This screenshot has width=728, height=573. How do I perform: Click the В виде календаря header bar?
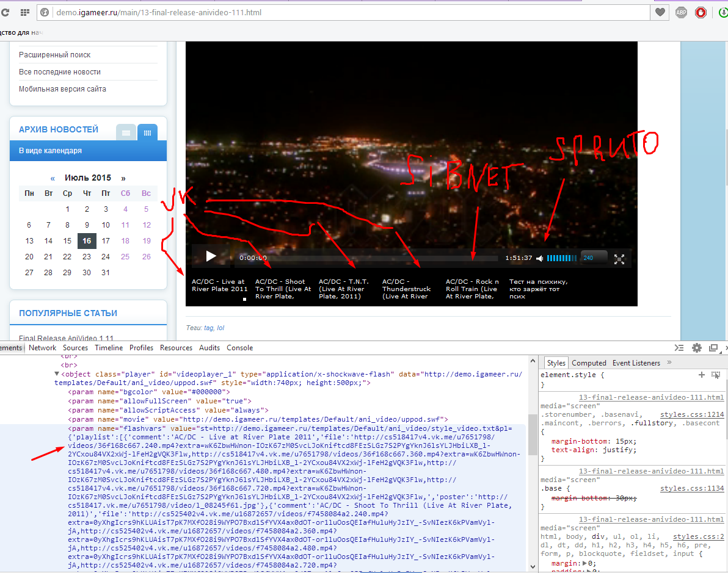88,151
